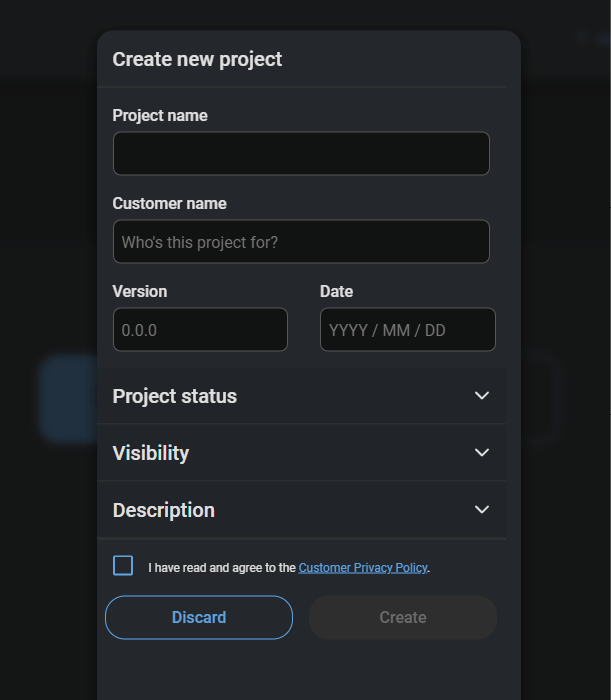
Task: Expand Project status with its chevron arrow
Action: pos(482,396)
